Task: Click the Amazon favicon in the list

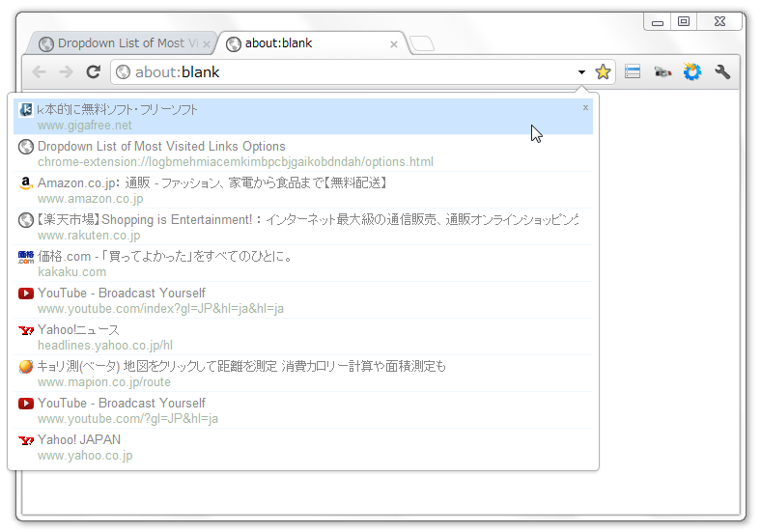Action: [26, 183]
